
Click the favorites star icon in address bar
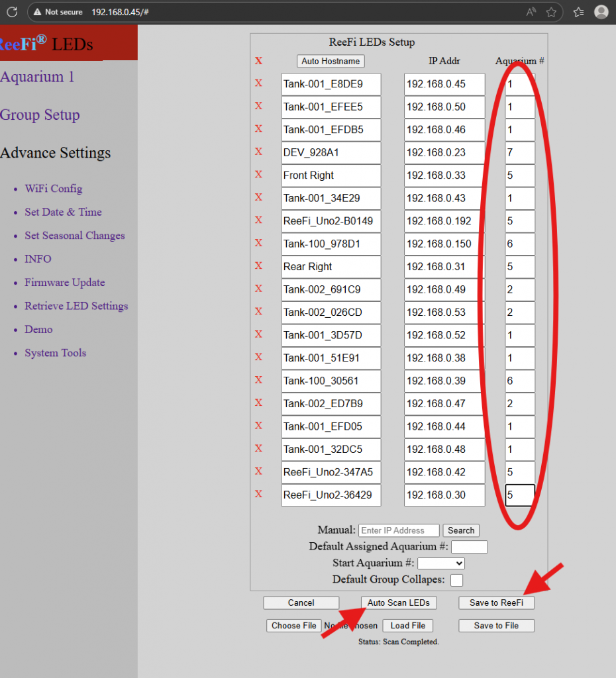click(x=551, y=12)
